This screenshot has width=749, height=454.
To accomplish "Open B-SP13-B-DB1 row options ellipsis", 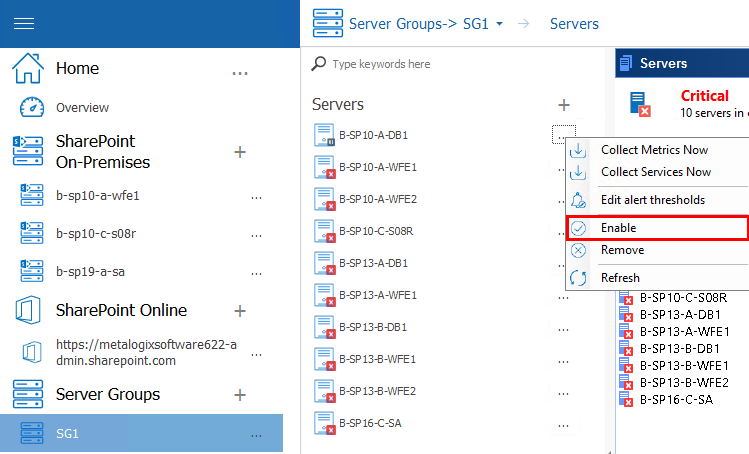I will 564,329.
